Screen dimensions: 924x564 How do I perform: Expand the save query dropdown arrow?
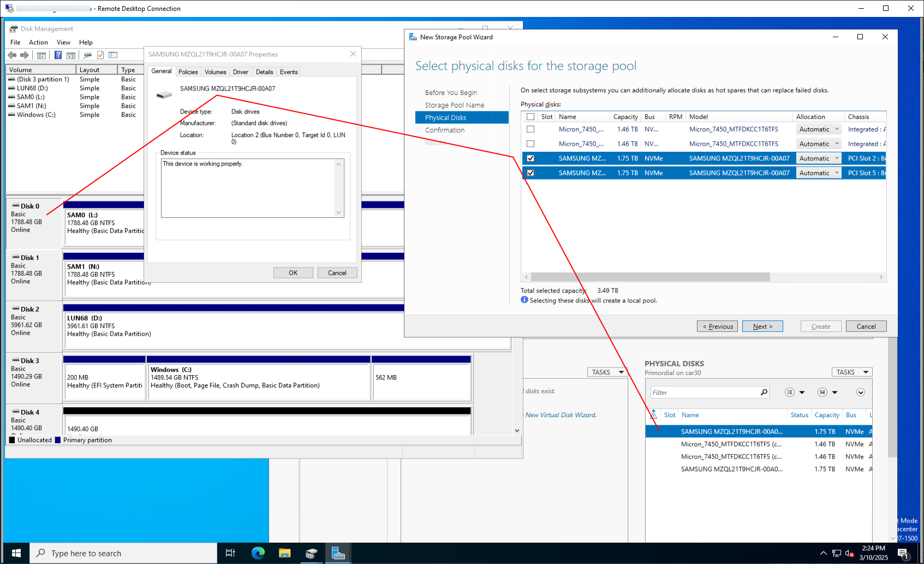pos(834,392)
